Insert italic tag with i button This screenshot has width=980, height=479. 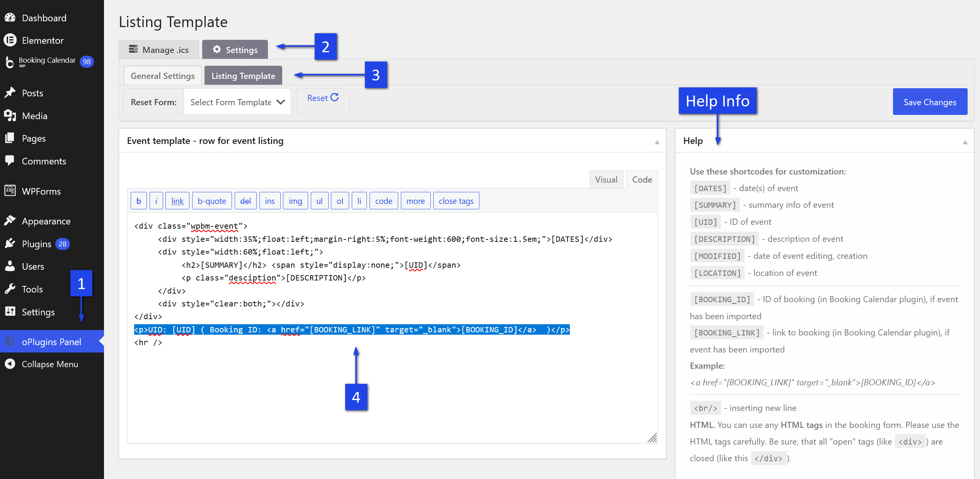[x=156, y=201]
